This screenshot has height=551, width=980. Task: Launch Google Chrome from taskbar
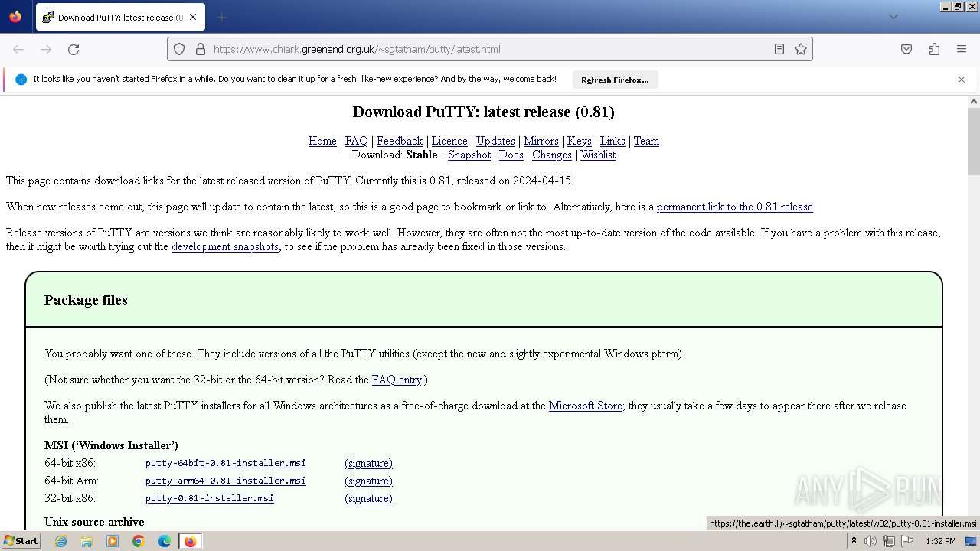click(x=139, y=541)
